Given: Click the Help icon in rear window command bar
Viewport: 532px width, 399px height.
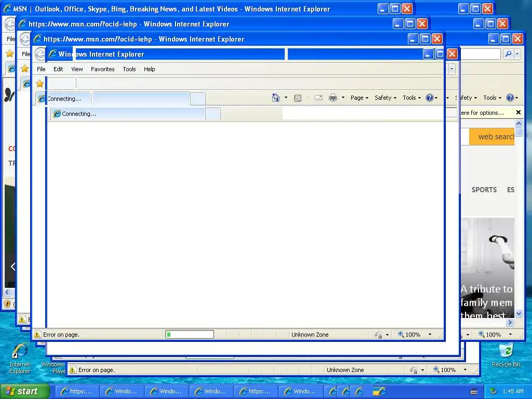Looking at the screenshot, I should [510, 98].
